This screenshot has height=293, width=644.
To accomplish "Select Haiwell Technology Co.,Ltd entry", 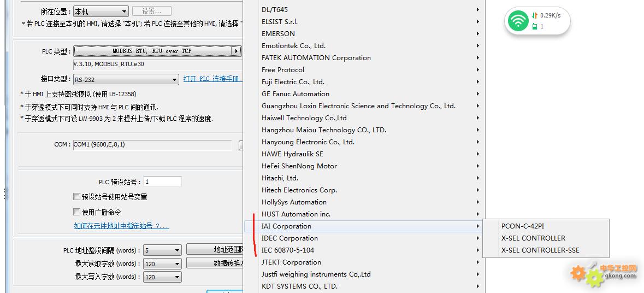I will [364, 118].
